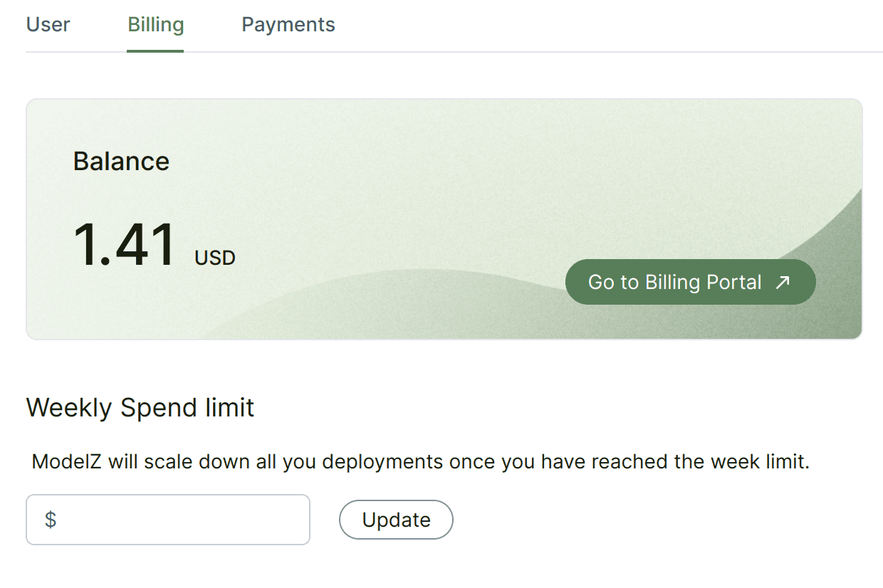Click the green underline beneath Billing tab
This screenshot has height=588, width=883.
coord(155,51)
